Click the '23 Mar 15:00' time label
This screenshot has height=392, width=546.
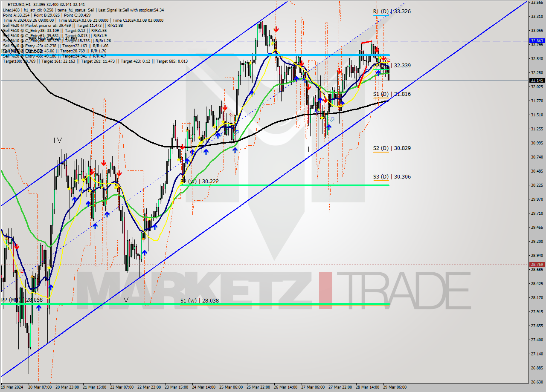click(177, 387)
